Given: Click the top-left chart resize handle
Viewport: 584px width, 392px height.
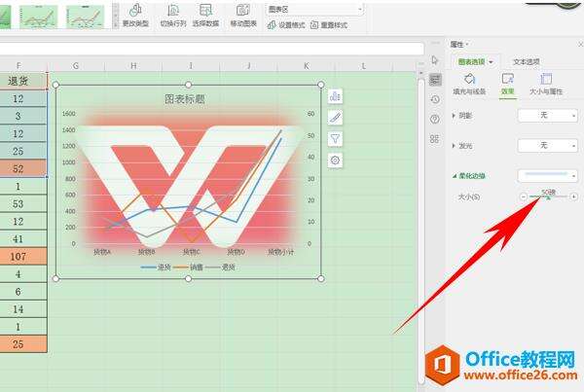Looking at the screenshot, I should point(55,85).
